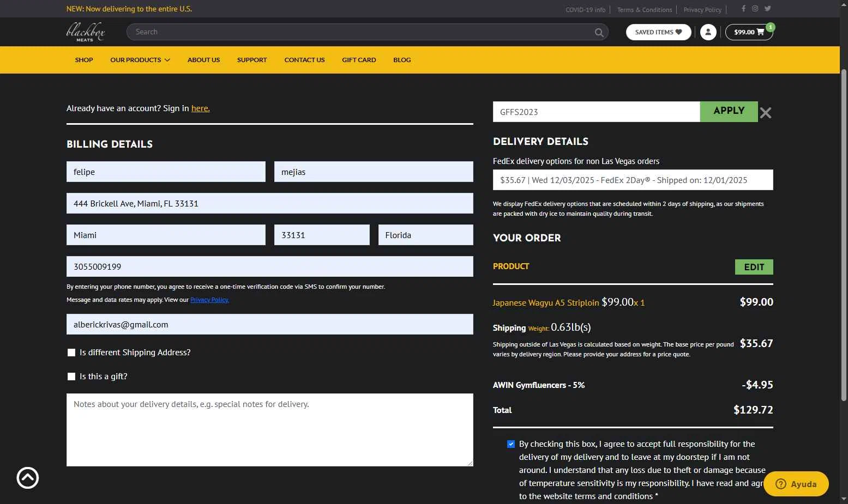This screenshot has width=848, height=504.
Task: Click the NEW delivering entire U.S. banner
Action: click(129, 9)
